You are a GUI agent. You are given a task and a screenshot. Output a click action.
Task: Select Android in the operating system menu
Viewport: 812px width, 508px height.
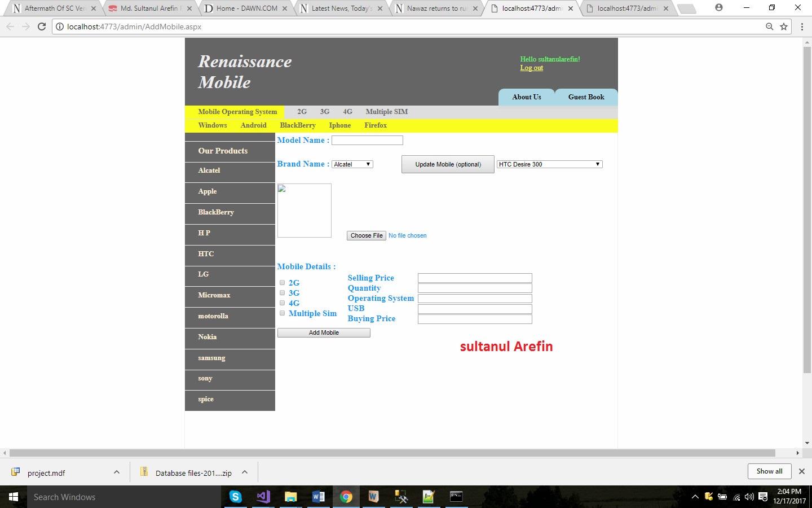[x=253, y=125]
